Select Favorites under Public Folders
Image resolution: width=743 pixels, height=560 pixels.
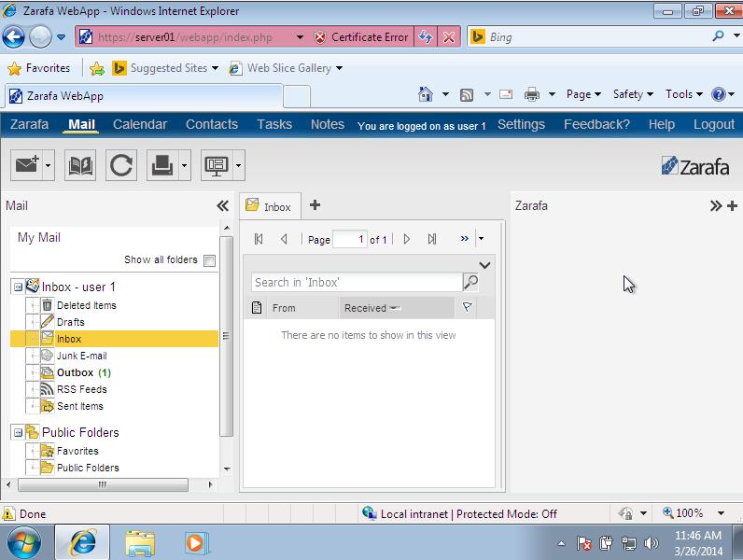(x=77, y=451)
